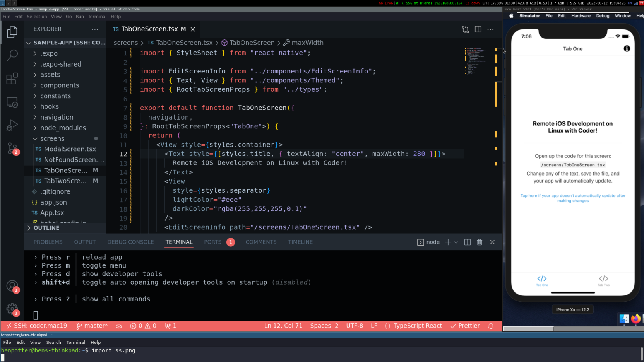Expand the components folder
The image size is (644, 362).
(59, 85)
